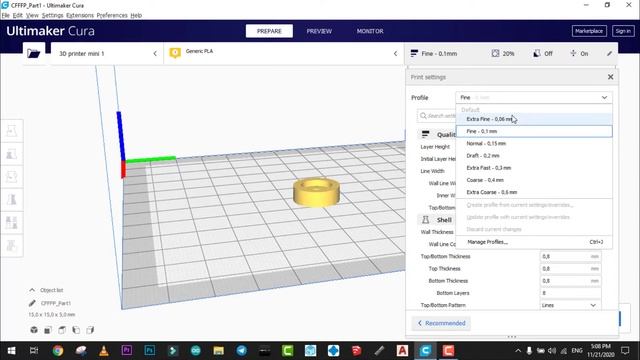Select CFFFP_Part1 in object list
This screenshot has height=360, width=640.
click(56, 303)
